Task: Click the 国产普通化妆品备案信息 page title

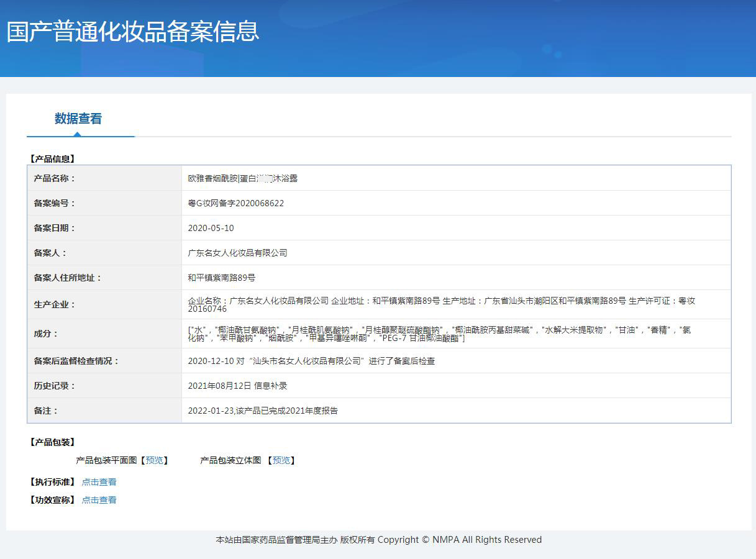Action: tap(132, 32)
